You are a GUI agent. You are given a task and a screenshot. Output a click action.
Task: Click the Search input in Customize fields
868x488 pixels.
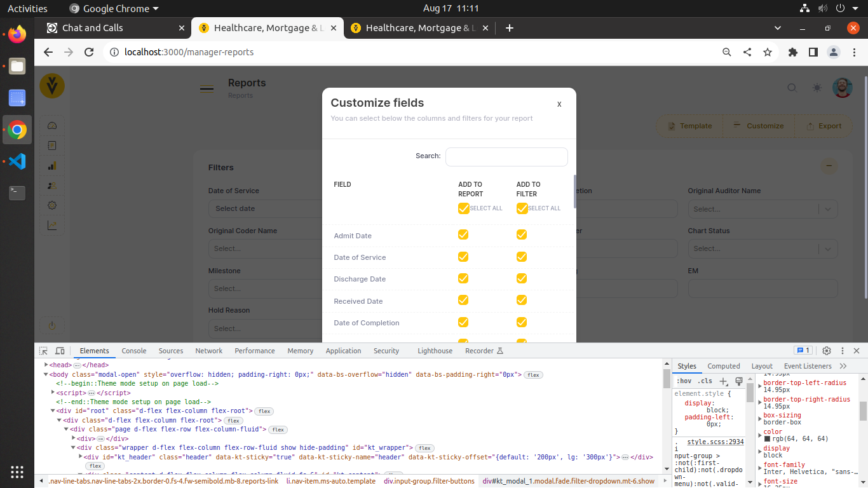pyautogui.click(x=506, y=157)
